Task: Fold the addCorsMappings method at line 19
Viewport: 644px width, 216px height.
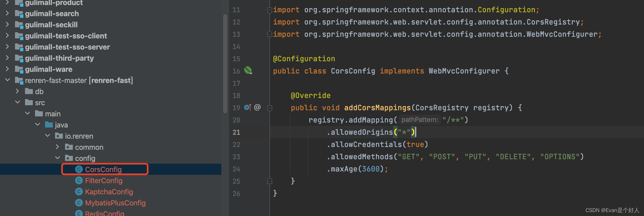Action: coord(269,108)
